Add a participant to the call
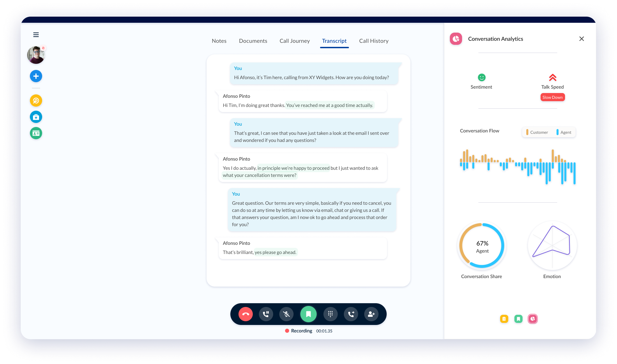 click(371, 314)
